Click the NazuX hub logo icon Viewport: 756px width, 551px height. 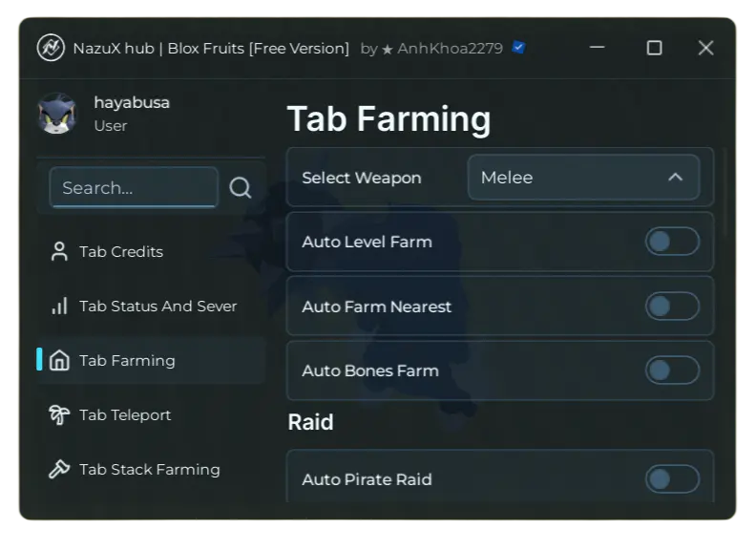coord(50,48)
